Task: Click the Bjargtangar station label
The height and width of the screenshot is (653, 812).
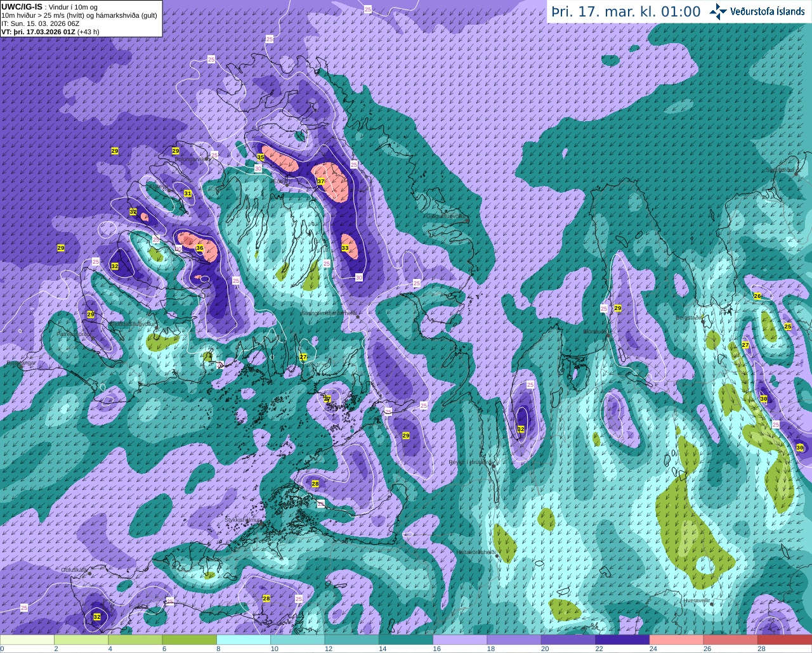Action: 21,364
